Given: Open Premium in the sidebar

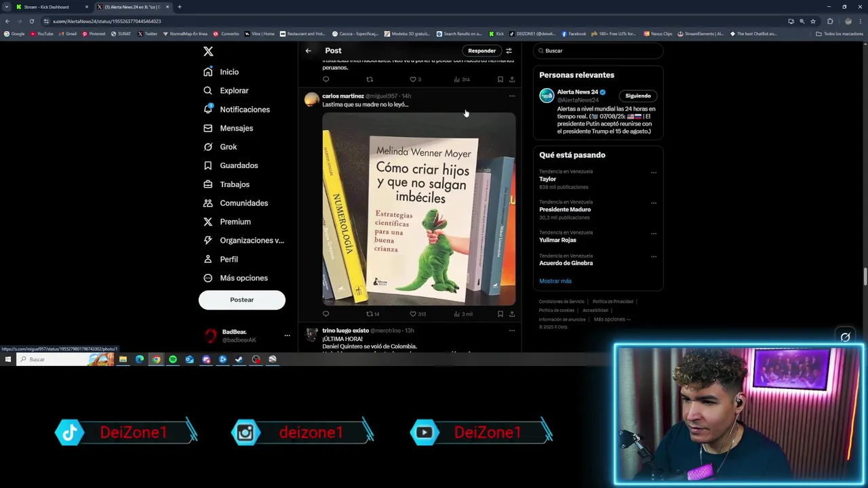Looking at the screenshot, I should pos(226,222).
